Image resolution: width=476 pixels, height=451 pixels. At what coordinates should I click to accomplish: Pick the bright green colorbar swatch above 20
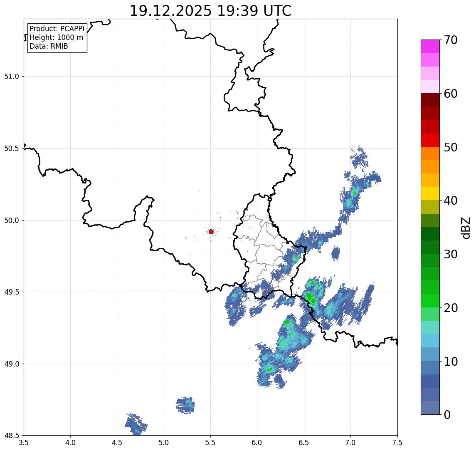coord(430,300)
